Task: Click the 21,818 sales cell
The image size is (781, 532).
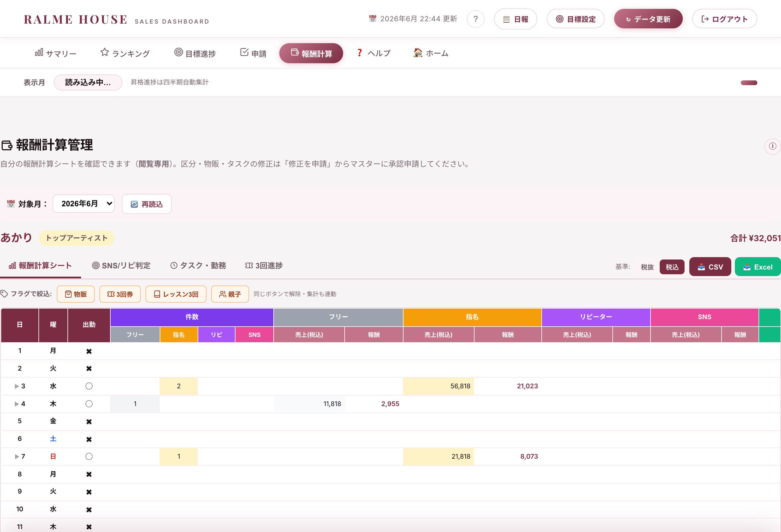Action: click(x=438, y=456)
